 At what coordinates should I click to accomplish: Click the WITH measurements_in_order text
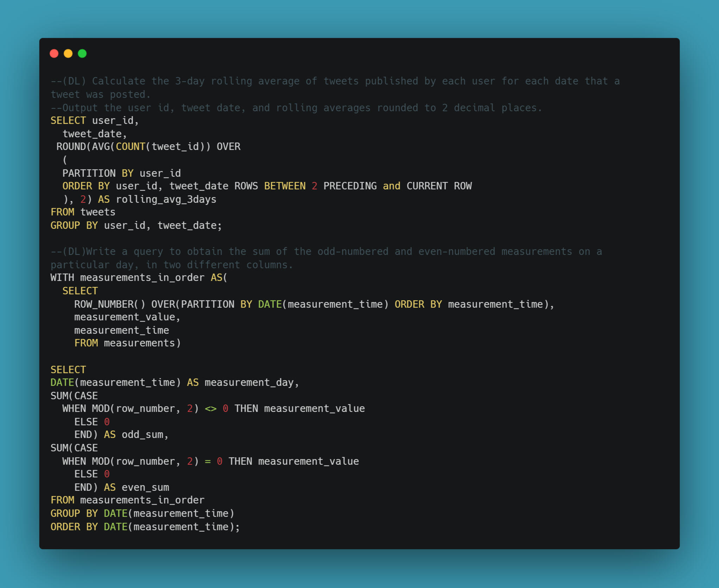tap(127, 277)
